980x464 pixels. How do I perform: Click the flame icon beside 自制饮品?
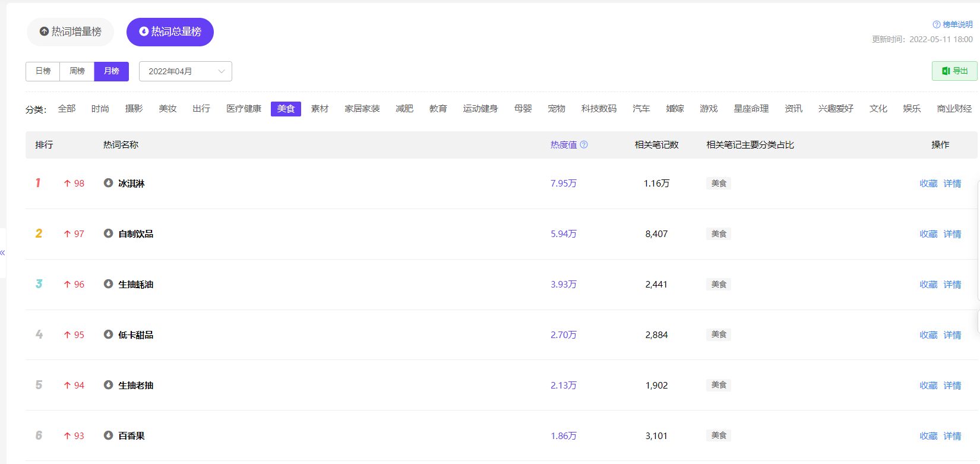[x=108, y=233]
